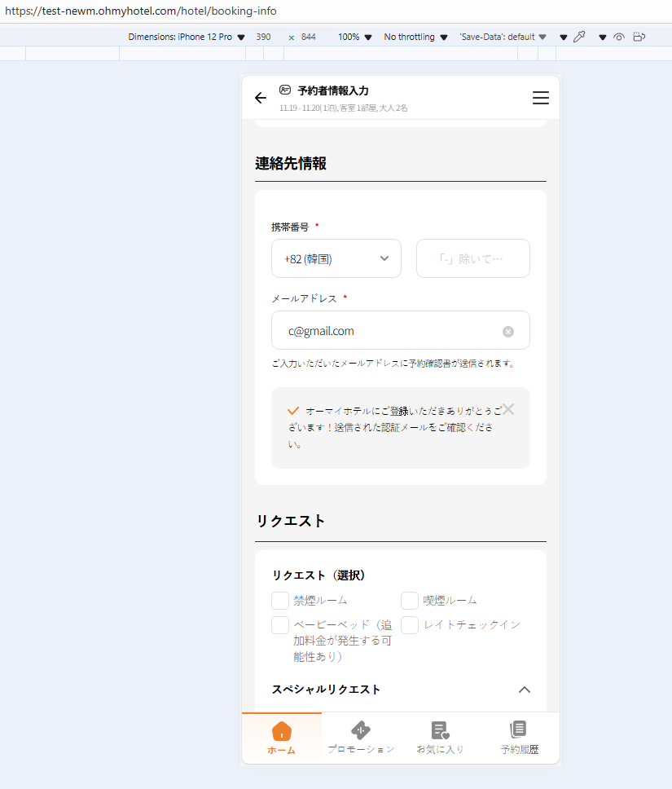Image resolution: width=672 pixels, height=789 pixels.
Task: Click the phone number input field
Action: pos(473,258)
